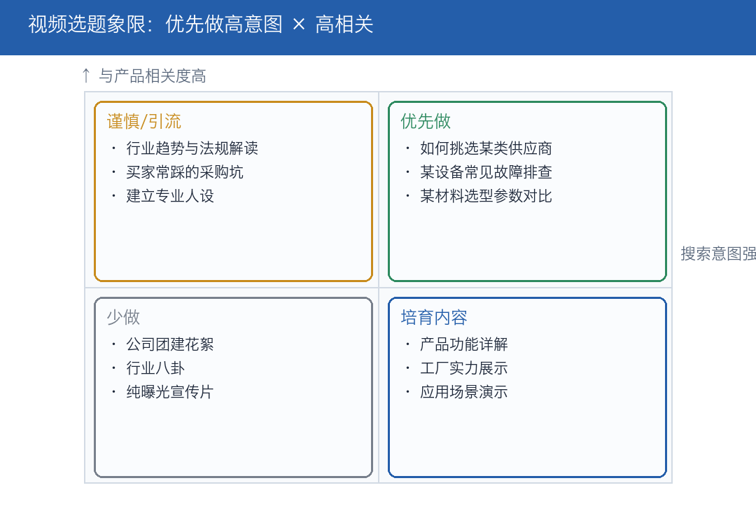The width and height of the screenshot is (756, 532).
Task: Click the 谨慎/引流 quadrant heading
Action: click(x=144, y=121)
